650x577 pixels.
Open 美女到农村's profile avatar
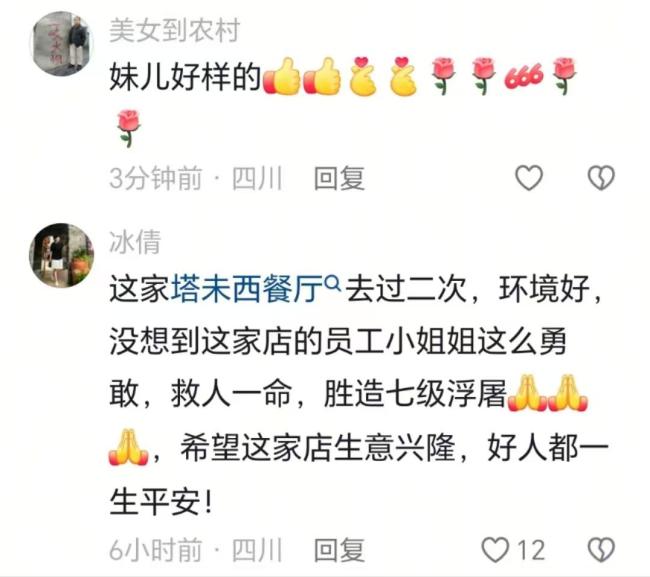coord(62,44)
